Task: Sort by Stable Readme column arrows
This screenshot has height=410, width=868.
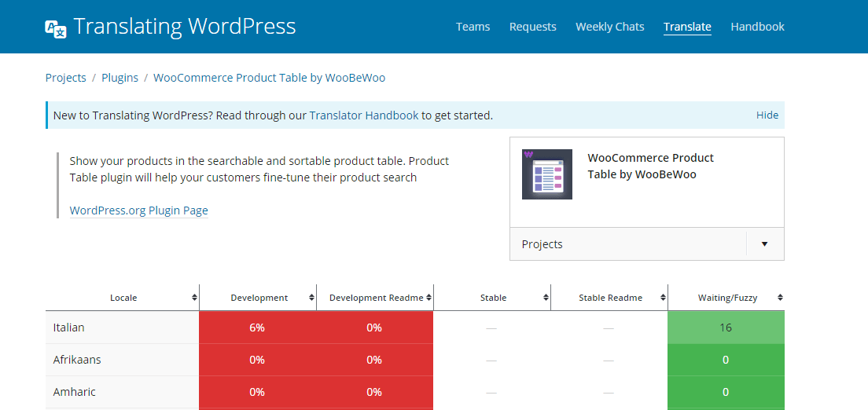Action: point(663,298)
